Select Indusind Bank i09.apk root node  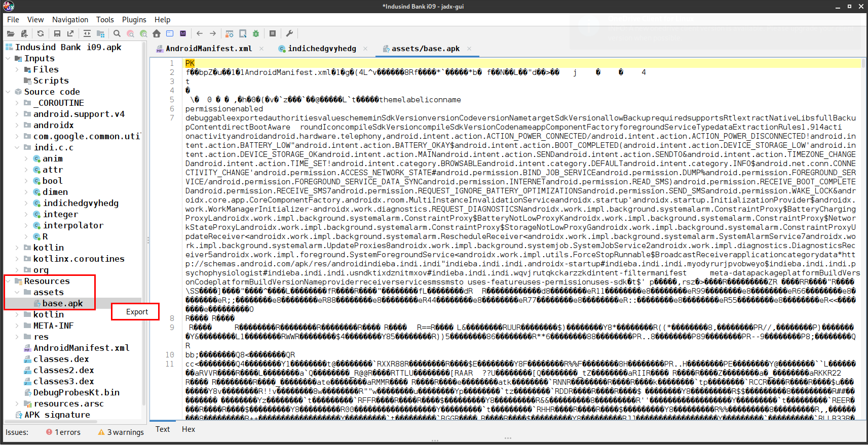(68, 47)
